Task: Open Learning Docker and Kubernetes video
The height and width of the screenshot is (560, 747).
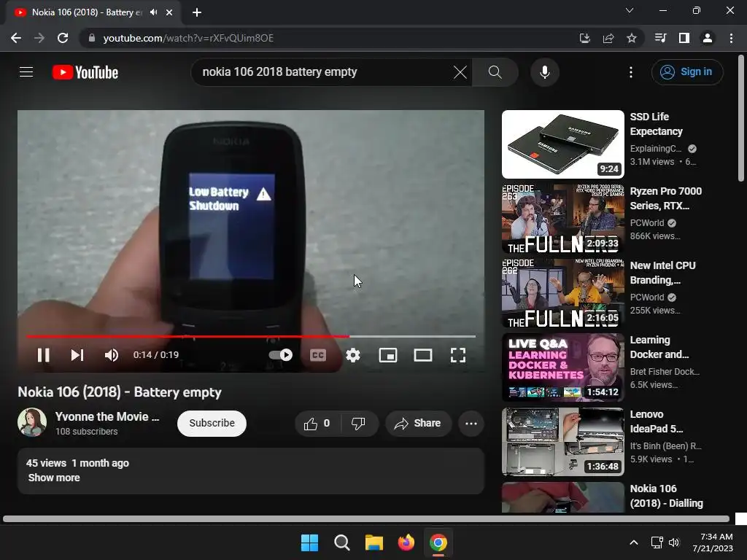Action: [562, 367]
